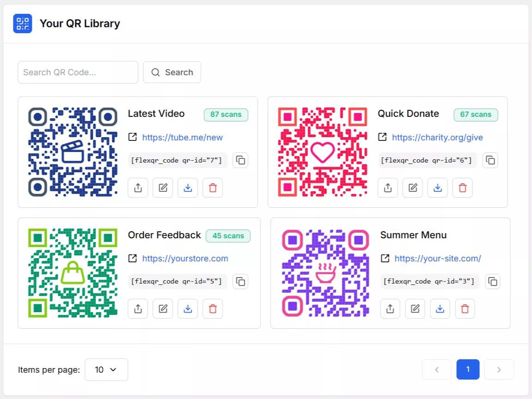Open the Summer Menu QR code thumbnail
This screenshot has width=532, height=399.
pyautogui.click(x=326, y=273)
